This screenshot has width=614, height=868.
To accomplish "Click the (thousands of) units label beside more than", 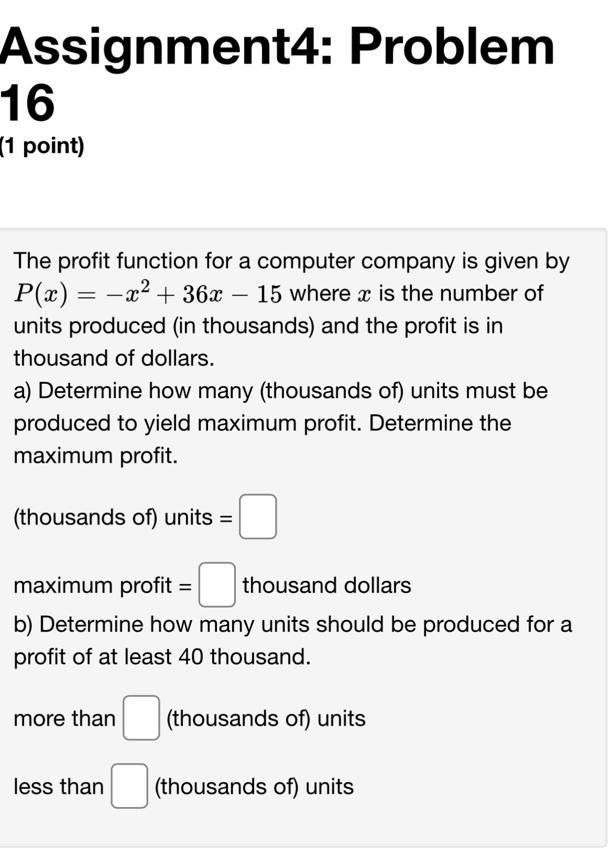I will tap(264, 719).
